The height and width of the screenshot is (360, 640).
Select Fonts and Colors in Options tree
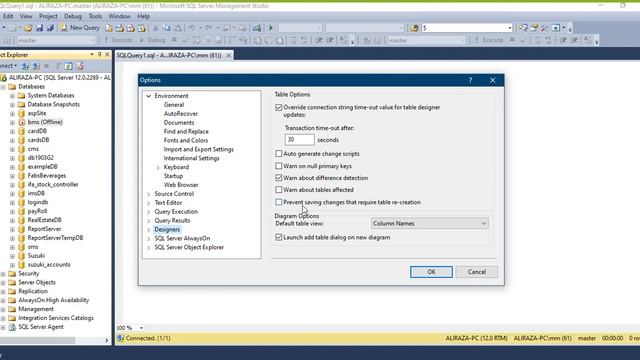pos(186,140)
